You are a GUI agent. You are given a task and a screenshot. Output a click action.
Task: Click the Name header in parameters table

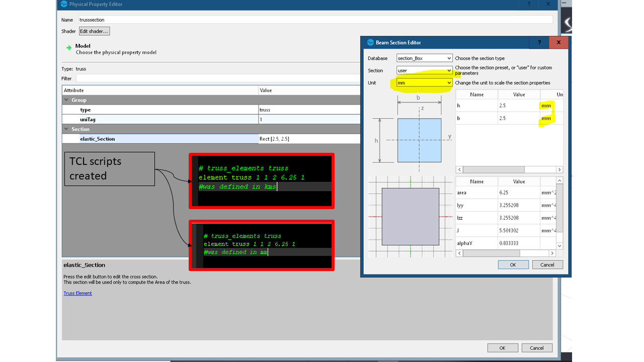click(x=477, y=95)
